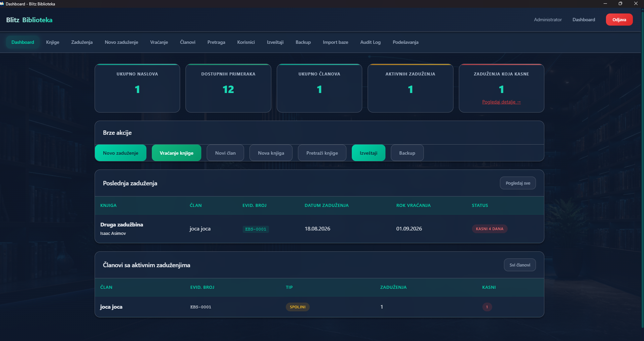Click the Pogledaj sve button
The height and width of the screenshot is (341, 644).
pos(518,183)
